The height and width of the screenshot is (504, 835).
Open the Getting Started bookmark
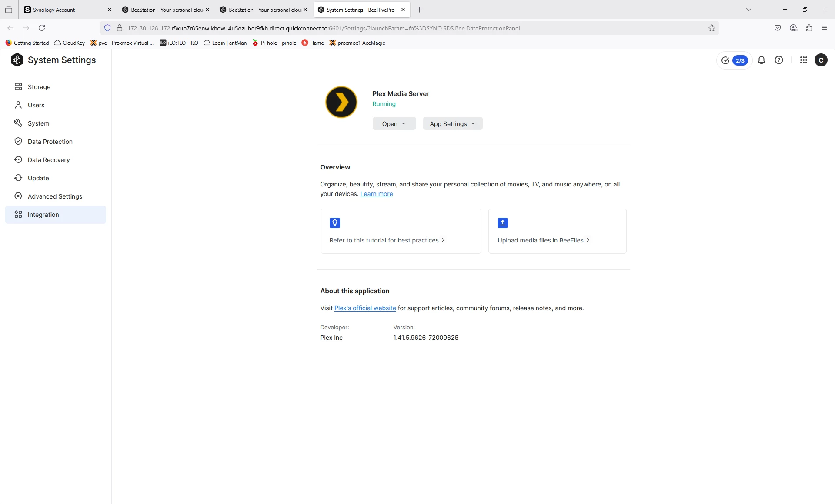[x=27, y=43]
